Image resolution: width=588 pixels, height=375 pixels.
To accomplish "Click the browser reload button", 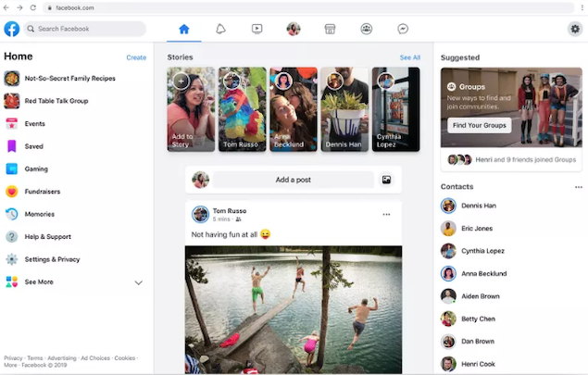I will (33, 7).
